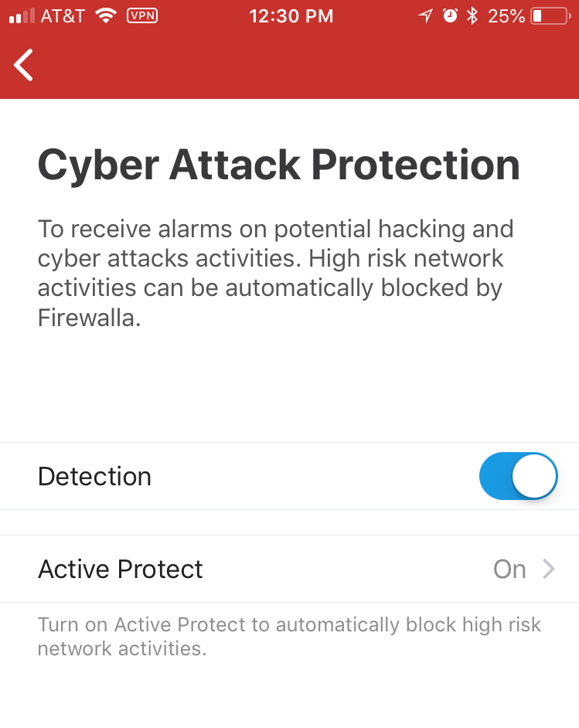The width and height of the screenshot is (579, 728).
Task: Tap the Cyber Attack Protection heading
Action: (x=278, y=165)
